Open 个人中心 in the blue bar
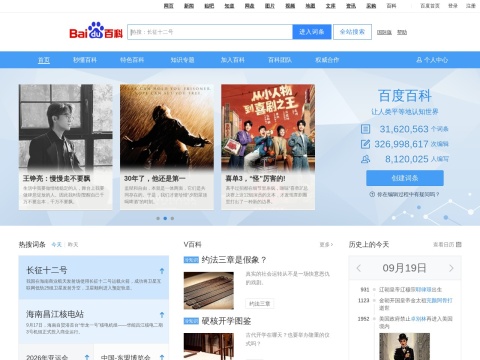This screenshot has height=360, width=480. point(432,60)
